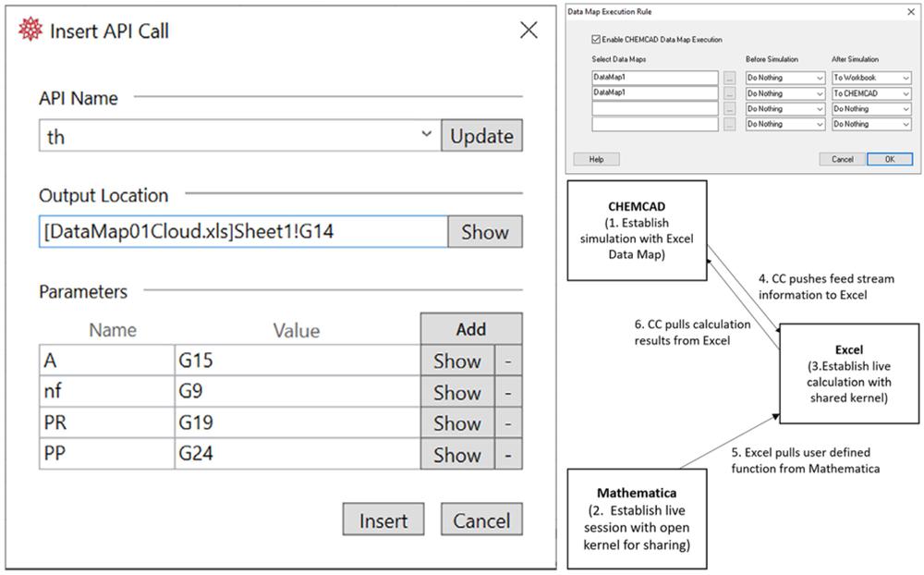Click the Excel box text in the diagram

pos(848,373)
